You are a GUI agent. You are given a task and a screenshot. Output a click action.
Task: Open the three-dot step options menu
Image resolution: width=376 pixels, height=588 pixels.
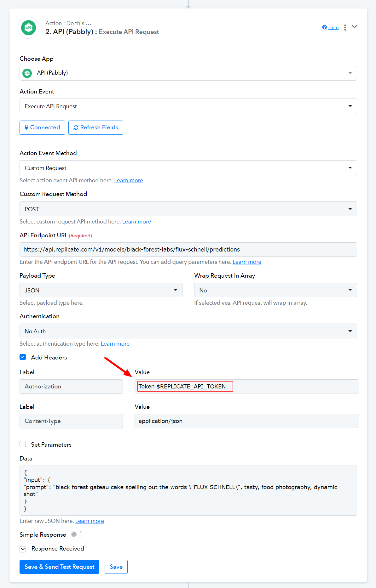pos(345,27)
